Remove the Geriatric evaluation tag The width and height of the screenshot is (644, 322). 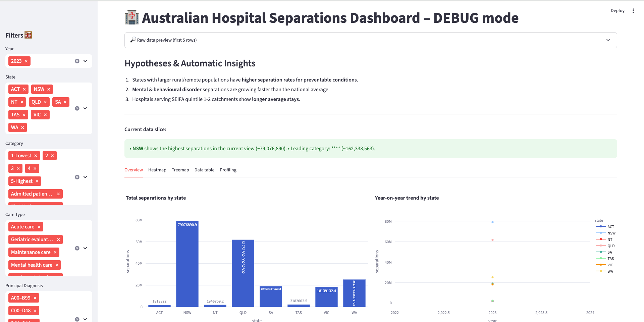[58, 239]
